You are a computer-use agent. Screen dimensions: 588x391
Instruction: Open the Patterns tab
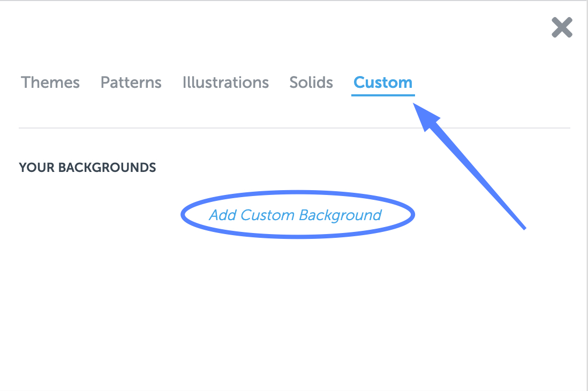coord(131,82)
